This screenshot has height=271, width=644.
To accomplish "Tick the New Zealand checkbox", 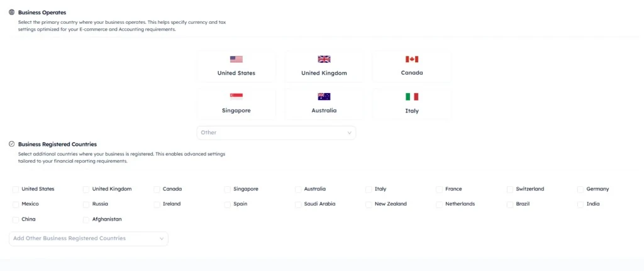I will click(369, 204).
